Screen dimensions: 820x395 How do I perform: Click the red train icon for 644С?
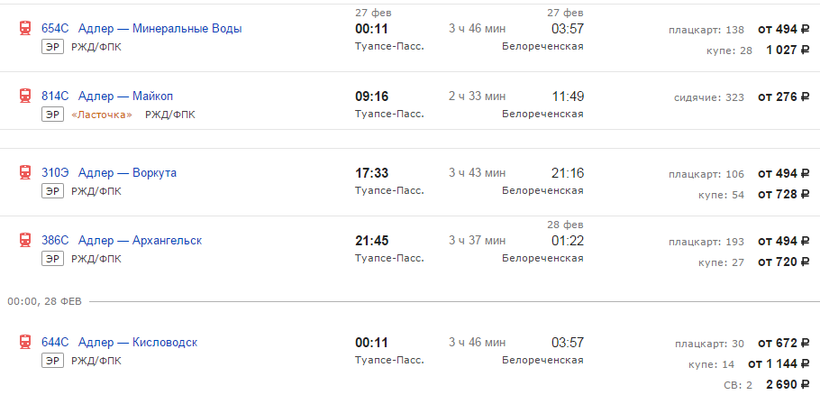[25, 343]
